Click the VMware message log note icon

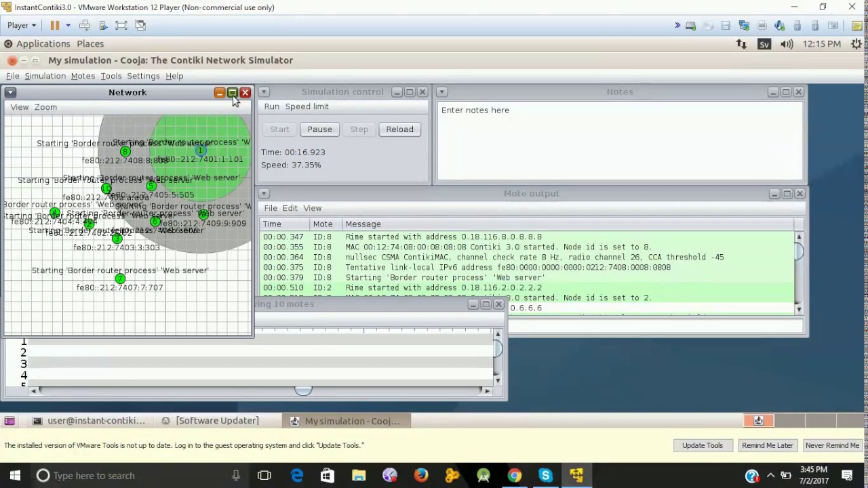click(857, 25)
